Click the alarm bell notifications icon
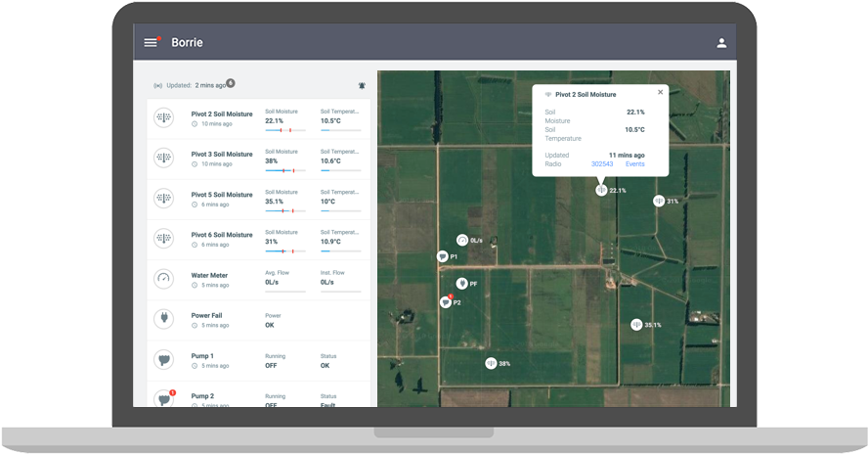Image resolution: width=868 pixels, height=454 pixels. click(362, 85)
